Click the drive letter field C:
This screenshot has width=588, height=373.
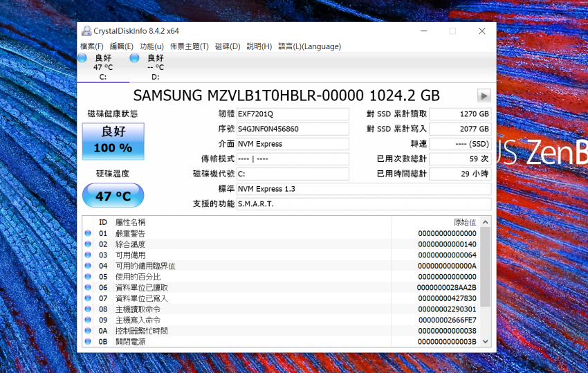(293, 174)
